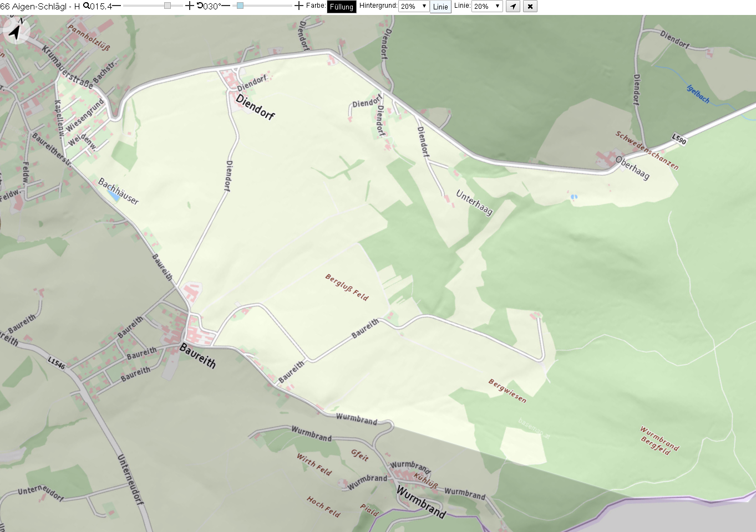Click the zoom slider handle
Viewport: 756px width, 532px height.
point(168,6)
